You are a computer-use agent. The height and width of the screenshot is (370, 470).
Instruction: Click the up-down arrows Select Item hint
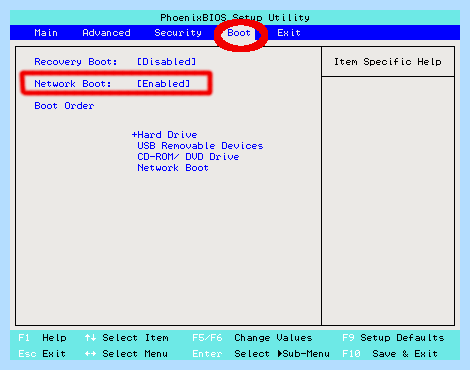point(126,338)
